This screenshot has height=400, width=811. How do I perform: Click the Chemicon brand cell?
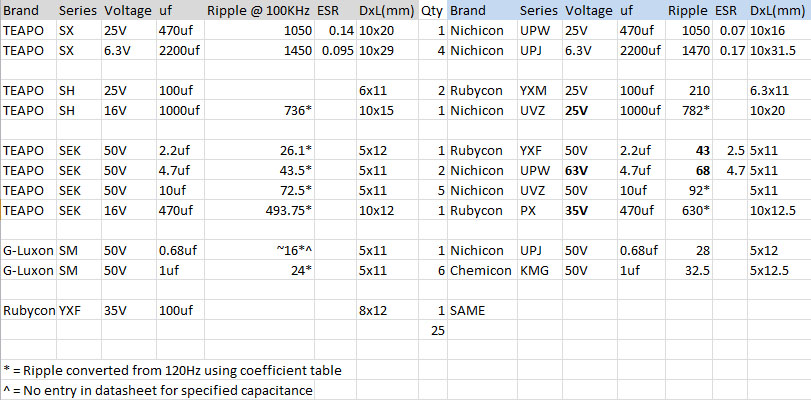(x=483, y=270)
